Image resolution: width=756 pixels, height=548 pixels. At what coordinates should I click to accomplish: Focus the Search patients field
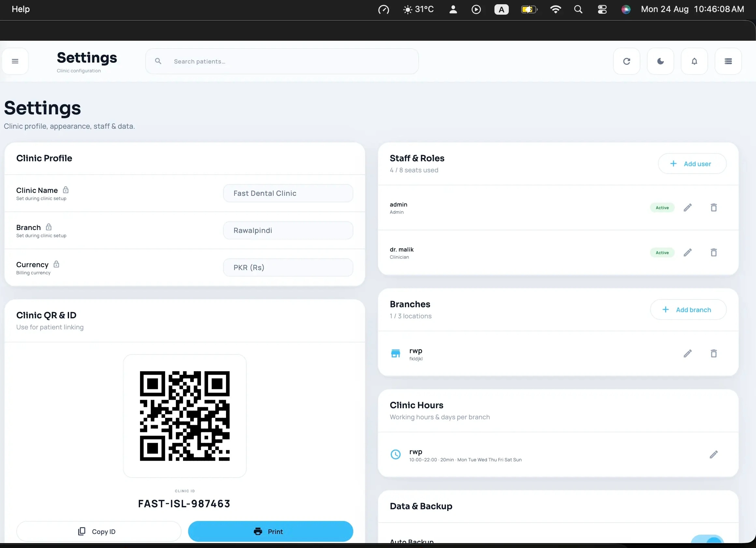(x=282, y=61)
